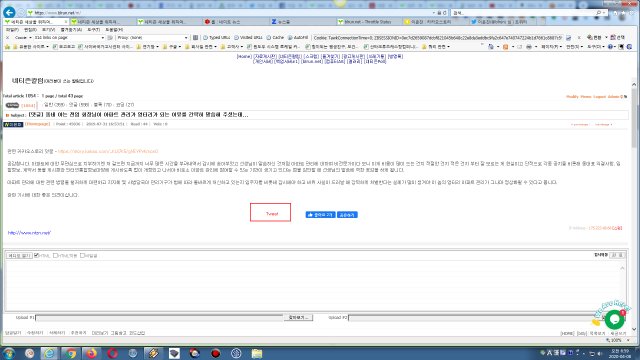Image resolution: width=640 pixels, height=360 pixels.
Task: Close the first browser tab
Action: (66, 22)
